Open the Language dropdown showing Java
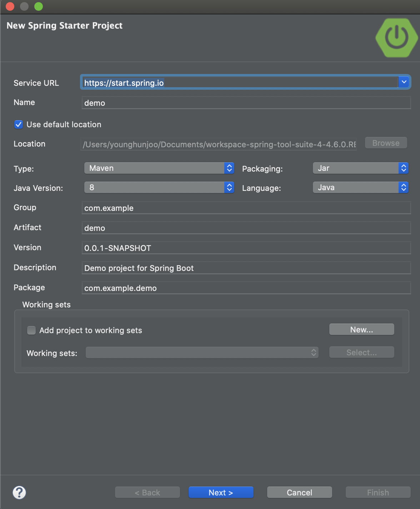Viewport: 420px width, 509px height. (361, 187)
